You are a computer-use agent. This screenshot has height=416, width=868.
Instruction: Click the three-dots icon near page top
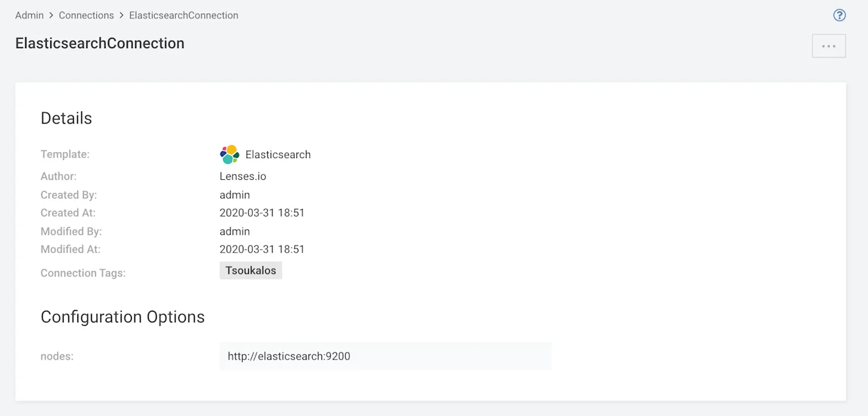click(829, 45)
